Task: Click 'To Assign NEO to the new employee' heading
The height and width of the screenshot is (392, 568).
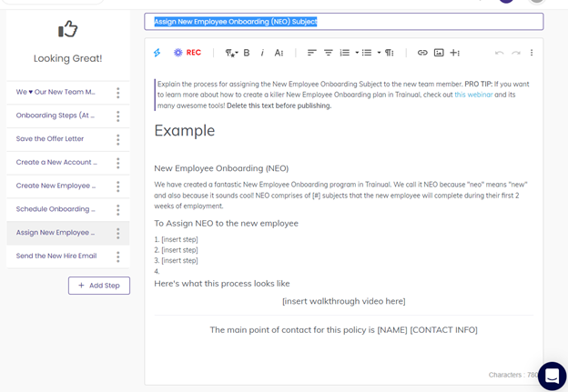Action: pyautogui.click(x=226, y=224)
